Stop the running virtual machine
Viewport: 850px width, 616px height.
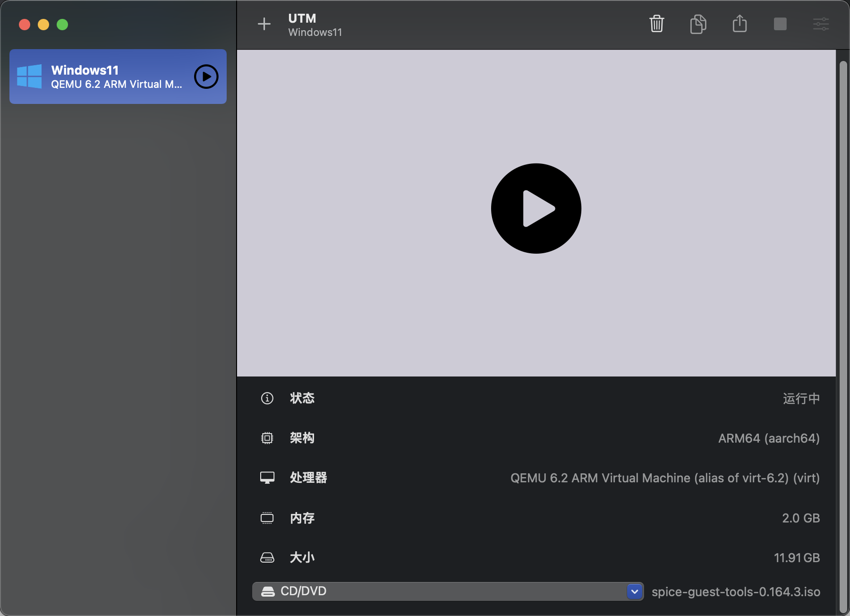point(780,24)
